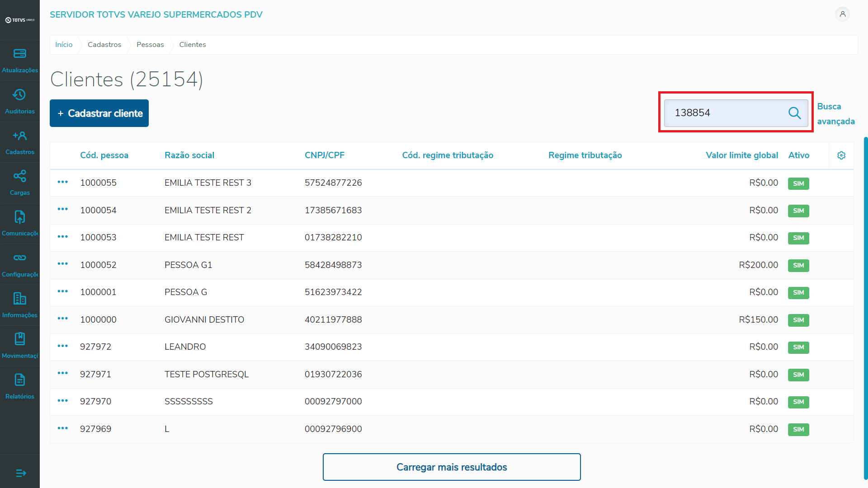The height and width of the screenshot is (488, 868).
Task: Open the table column settings gear
Action: point(841,155)
